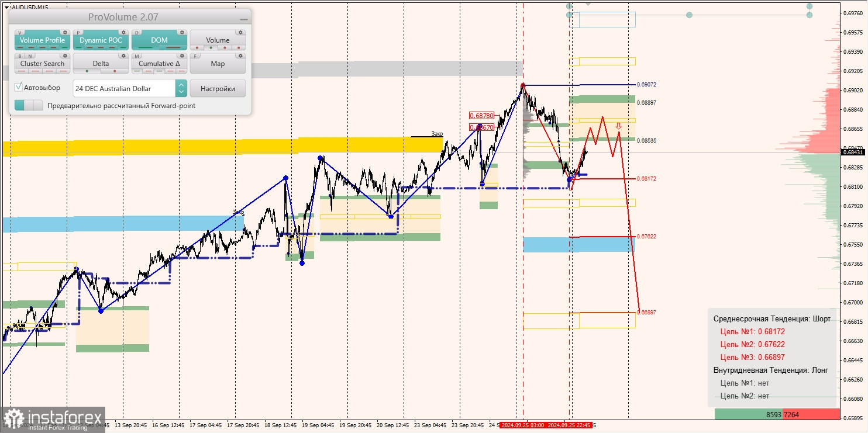Select the green segment under Volume Profile
868x433 pixels.
pyautogui.click(x=64, y=47)
